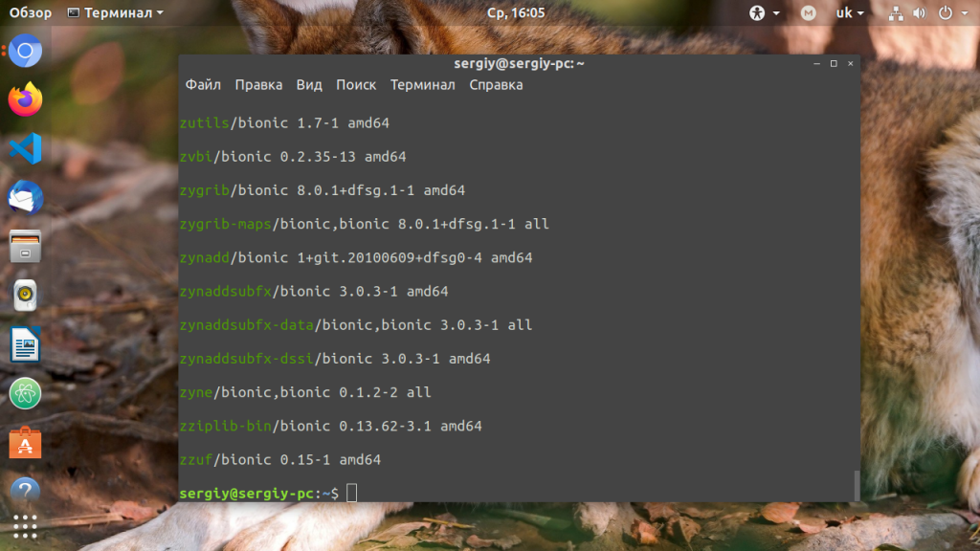This screenshot has width=980, height=551.
Task: Open LibreOffice Writer from the dock
Action: [x=26, y=344]
